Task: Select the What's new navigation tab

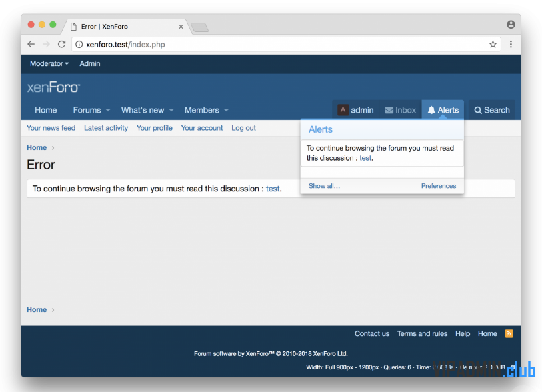Action: [143, 110]
